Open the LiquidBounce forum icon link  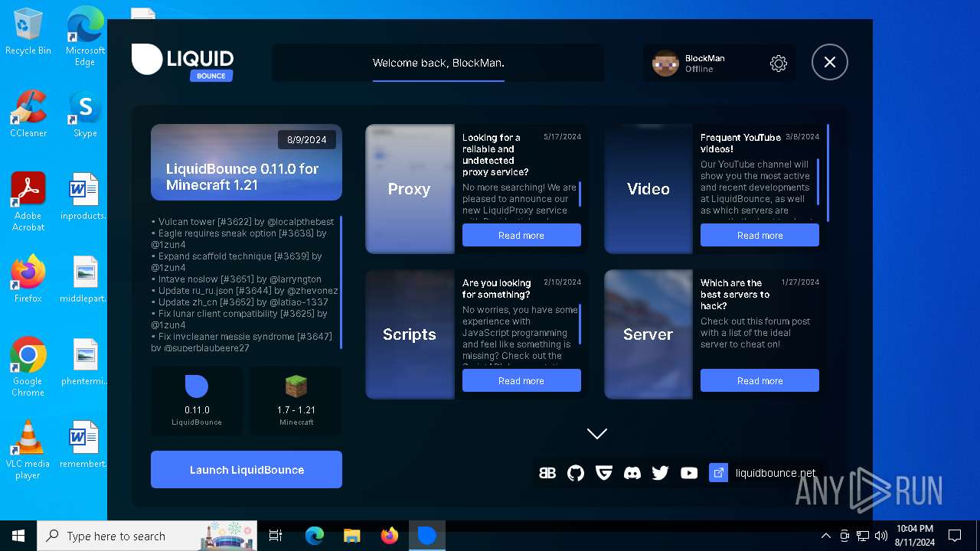pos(547,473)
